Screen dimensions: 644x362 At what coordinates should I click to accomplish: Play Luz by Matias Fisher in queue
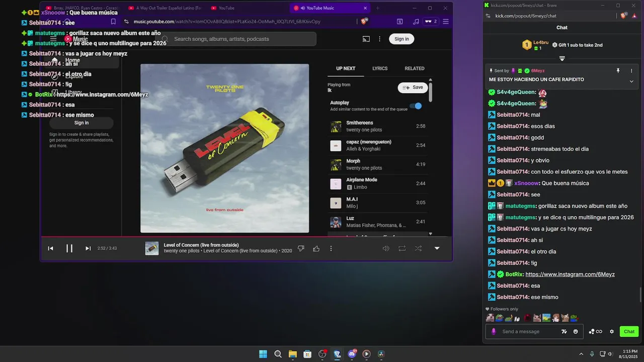[x=378, y=222]
